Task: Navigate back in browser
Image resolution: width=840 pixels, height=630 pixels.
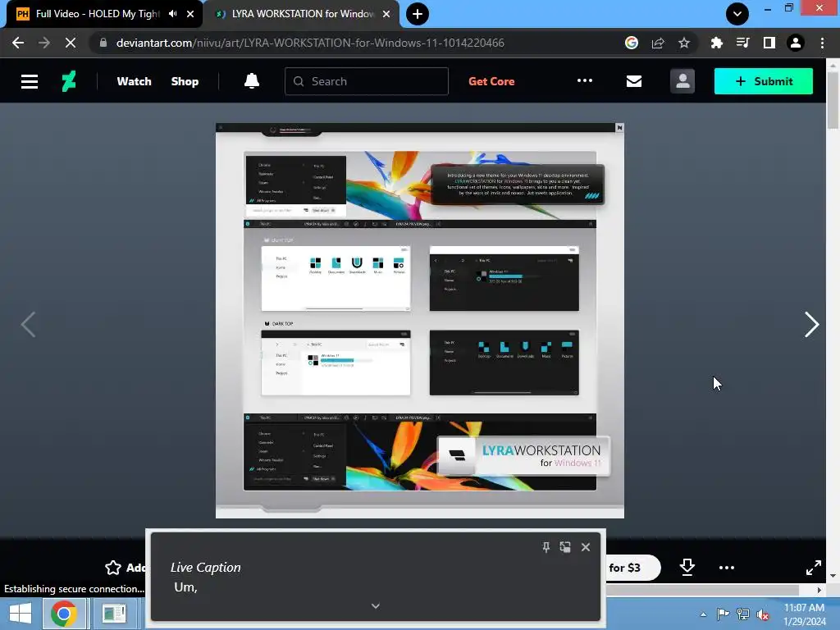Action: 18,43
